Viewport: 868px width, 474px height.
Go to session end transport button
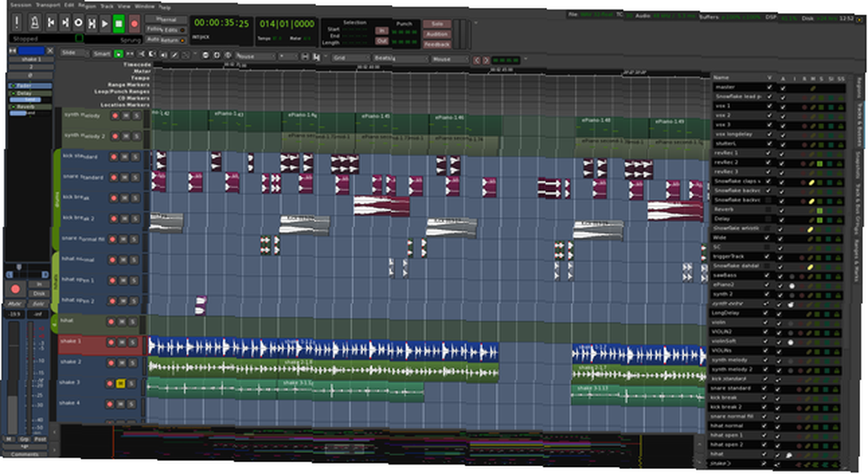pyautogui.click(x=64, y=23)
